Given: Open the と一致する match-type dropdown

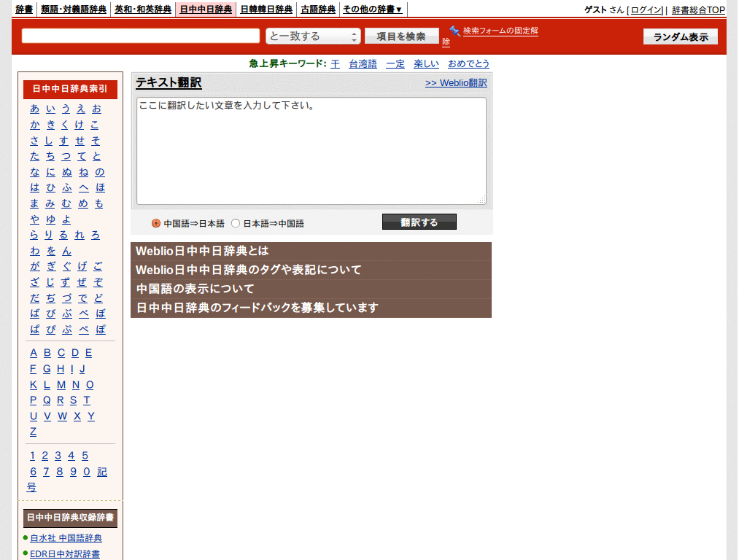Looking at the screenshot, I should [x=312, y=36].
